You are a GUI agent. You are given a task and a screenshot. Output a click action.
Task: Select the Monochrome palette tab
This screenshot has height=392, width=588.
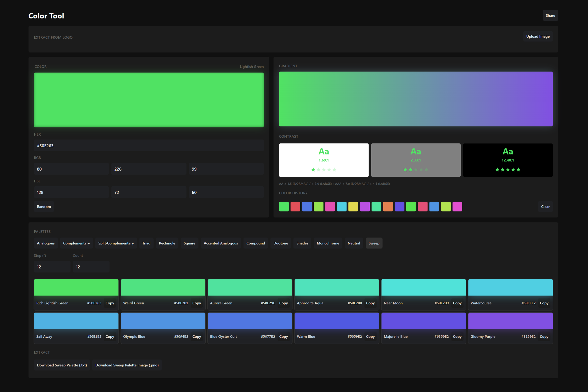click(328, 243)
